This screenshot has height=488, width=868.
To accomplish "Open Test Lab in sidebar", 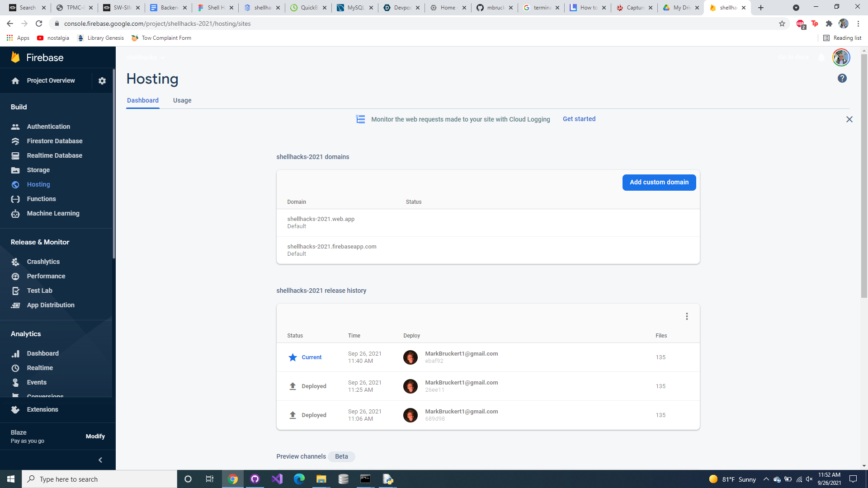I will 39,291.
